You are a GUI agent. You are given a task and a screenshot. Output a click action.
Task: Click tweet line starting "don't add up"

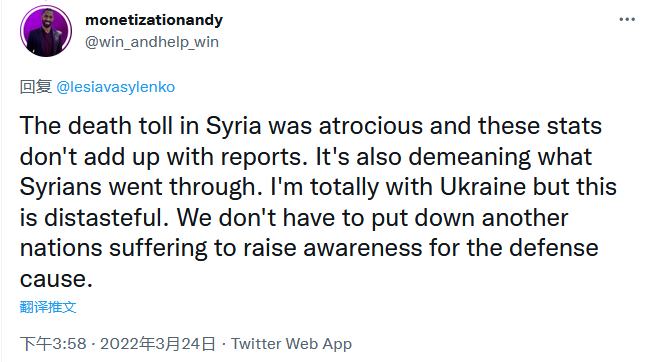pyautogui.click(x=306, y=157)
